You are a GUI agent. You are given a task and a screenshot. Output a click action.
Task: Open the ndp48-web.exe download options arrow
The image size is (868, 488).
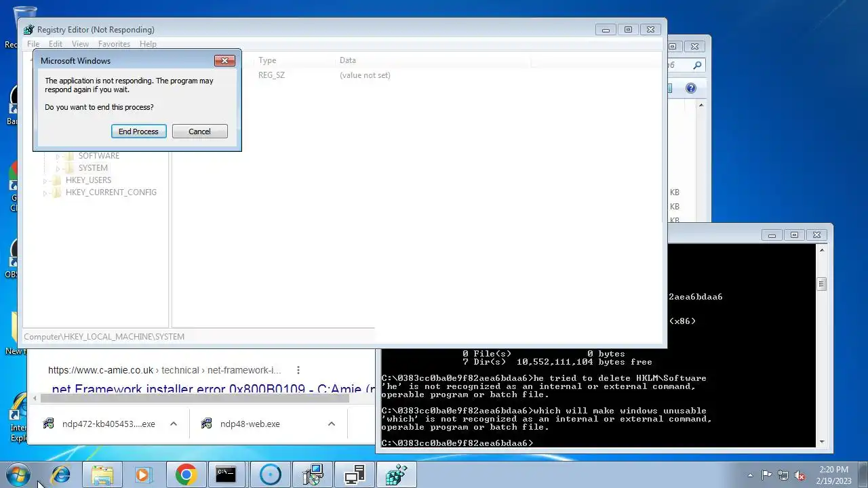(x=332, y=424)
